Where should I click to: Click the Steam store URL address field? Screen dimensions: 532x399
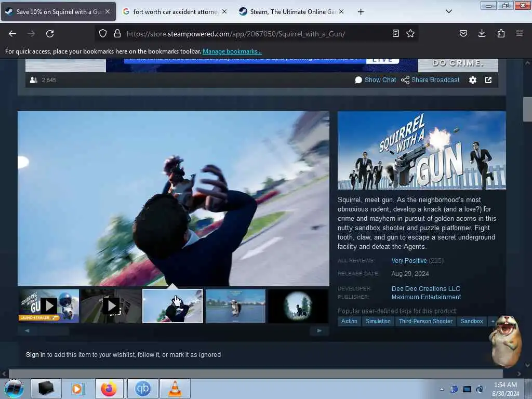(236, 34)
